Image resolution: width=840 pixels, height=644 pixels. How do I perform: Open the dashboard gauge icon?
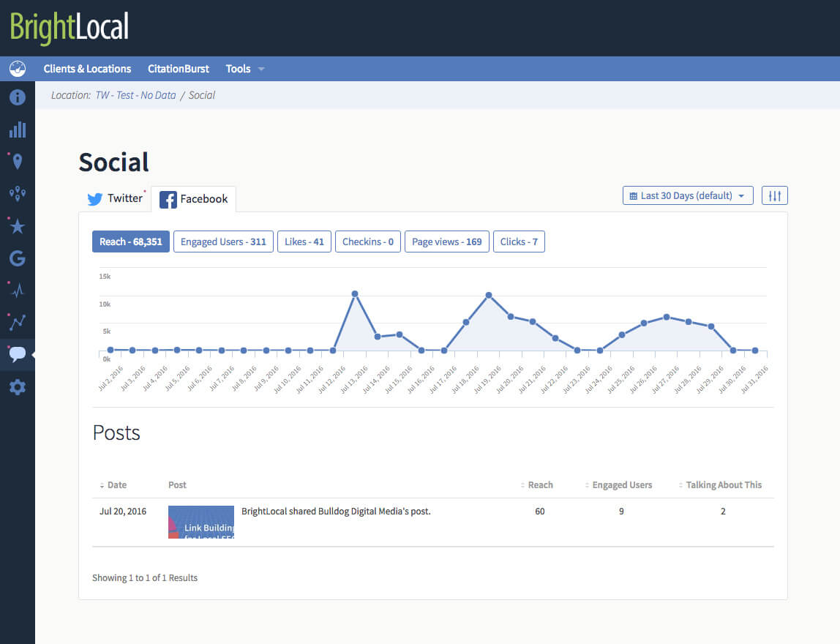point(18,69)
